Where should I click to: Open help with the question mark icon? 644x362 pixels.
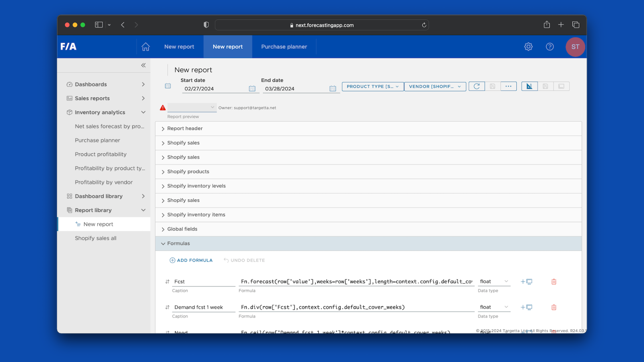coord(550,47)
